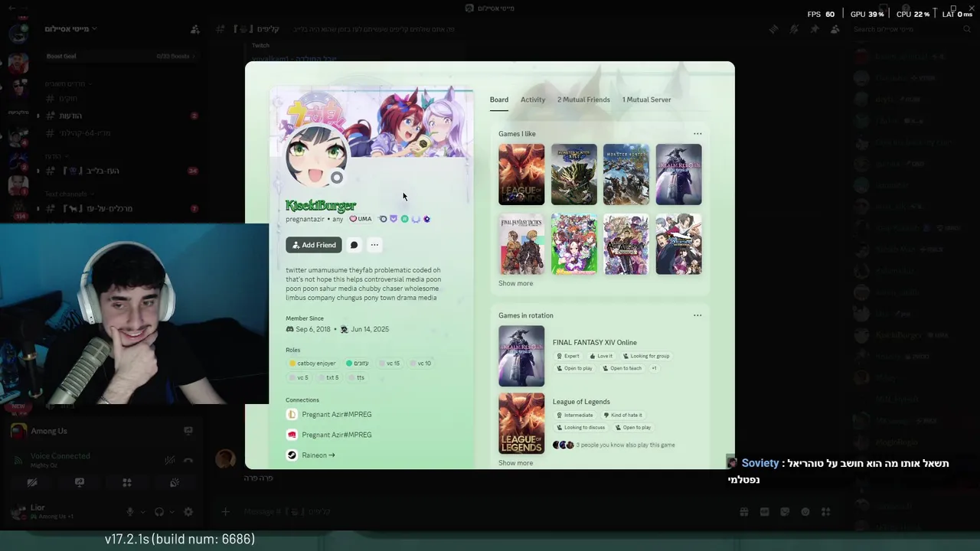Click the vc 15 role pill

tap(389, 364)
